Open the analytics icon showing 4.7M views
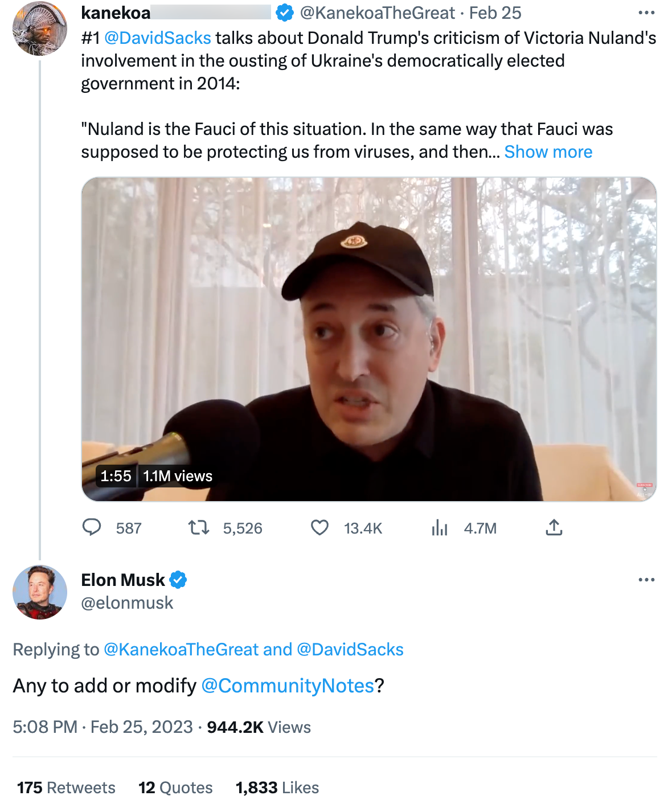The image size is (672, 812). 440,528
